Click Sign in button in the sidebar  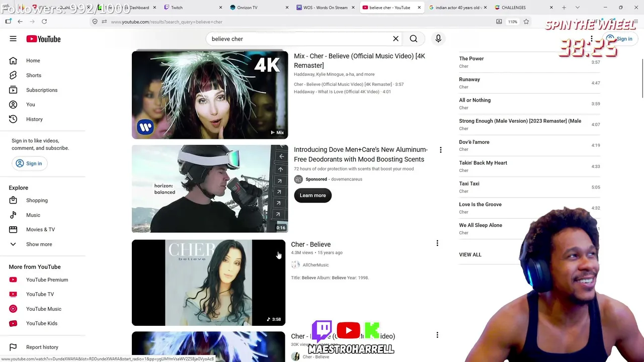click(x=29, y=163)
